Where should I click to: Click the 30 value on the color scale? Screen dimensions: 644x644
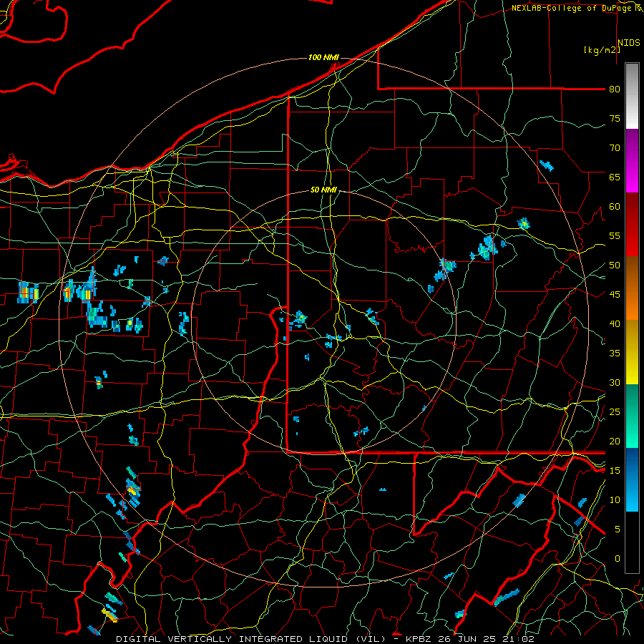click(615, 382)
